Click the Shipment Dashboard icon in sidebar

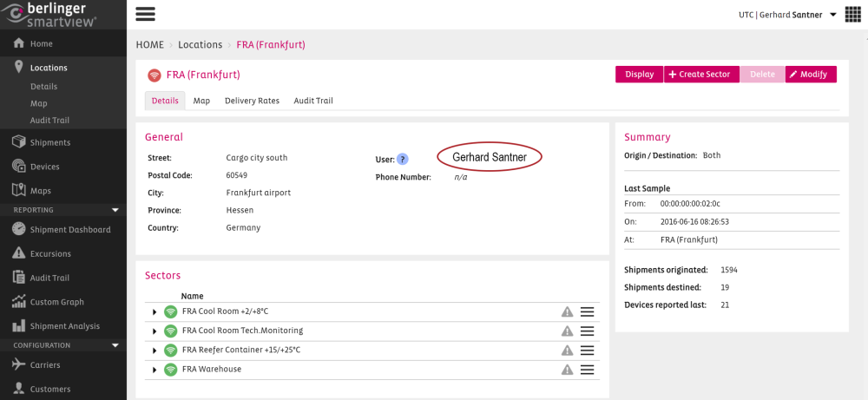tap(19, 229)
